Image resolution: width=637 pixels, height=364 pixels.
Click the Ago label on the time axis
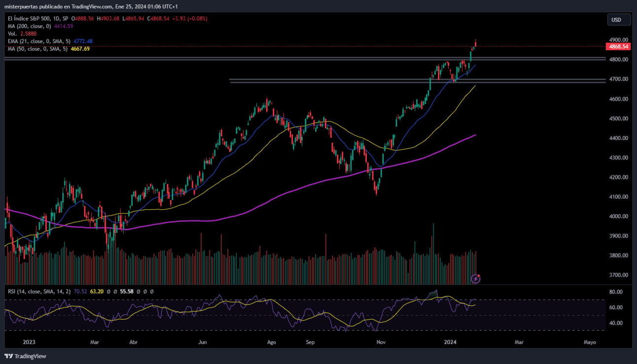(271, 341)
